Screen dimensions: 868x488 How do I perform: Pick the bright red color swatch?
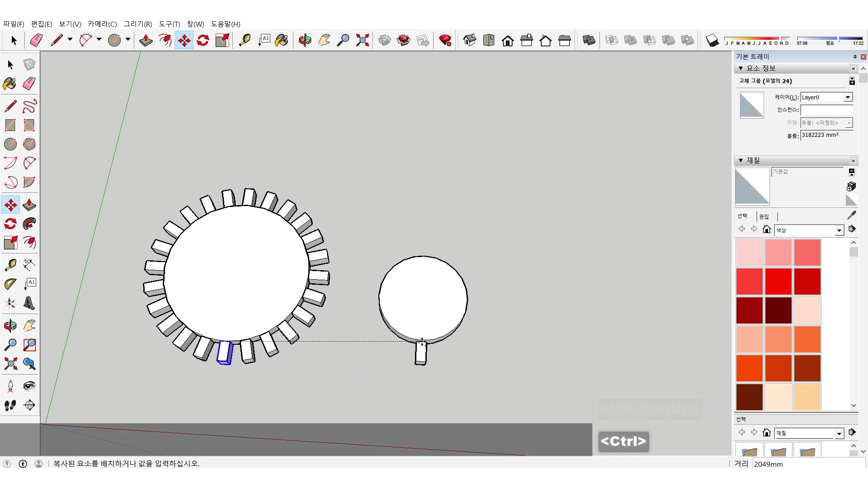[x=778, y=281]
